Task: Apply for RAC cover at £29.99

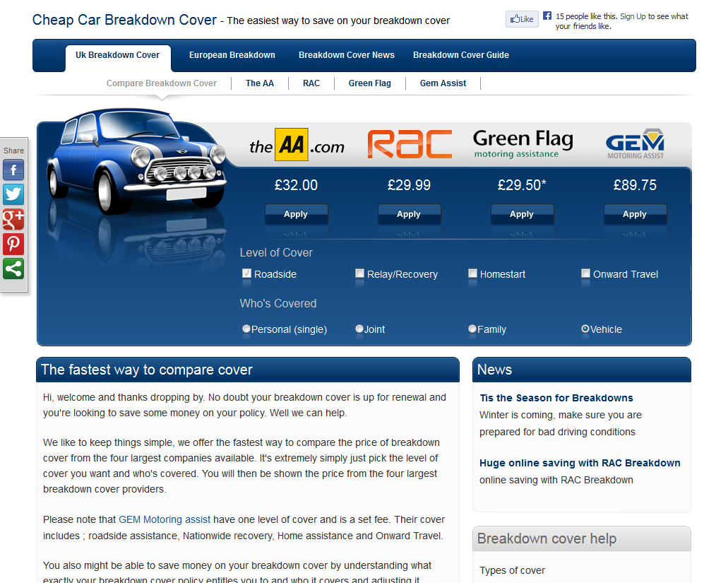Action: coord(409,213)
